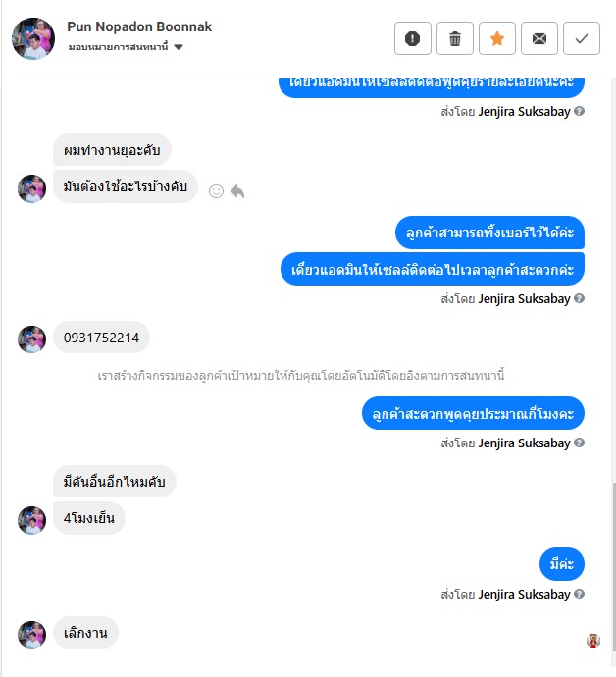Viewport: 616px width, 677px height.
Task: Click the customer's profile picture in header
Action: (33, 38)
